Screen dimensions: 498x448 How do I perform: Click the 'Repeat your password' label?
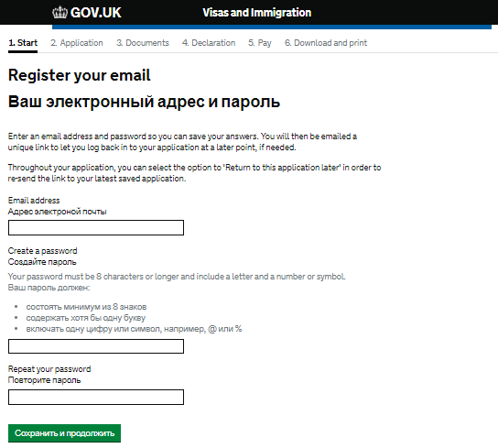tap(49, 369)
